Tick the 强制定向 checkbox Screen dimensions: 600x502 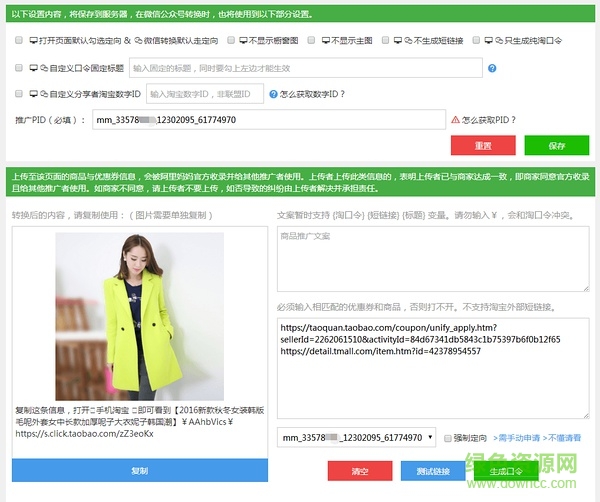click(447, 438)
